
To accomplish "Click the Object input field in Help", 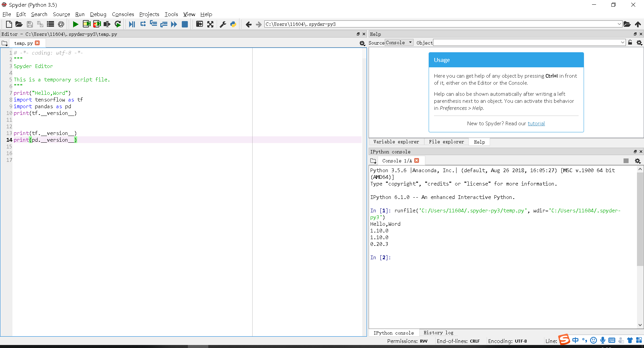I will [x=527, y=43].
